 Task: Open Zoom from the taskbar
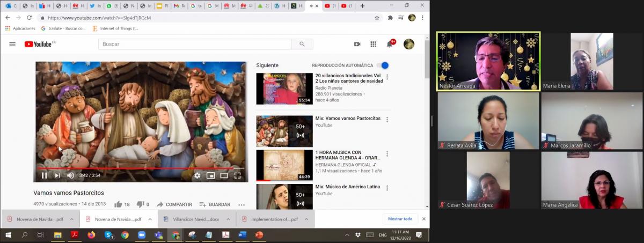(142, 235)
